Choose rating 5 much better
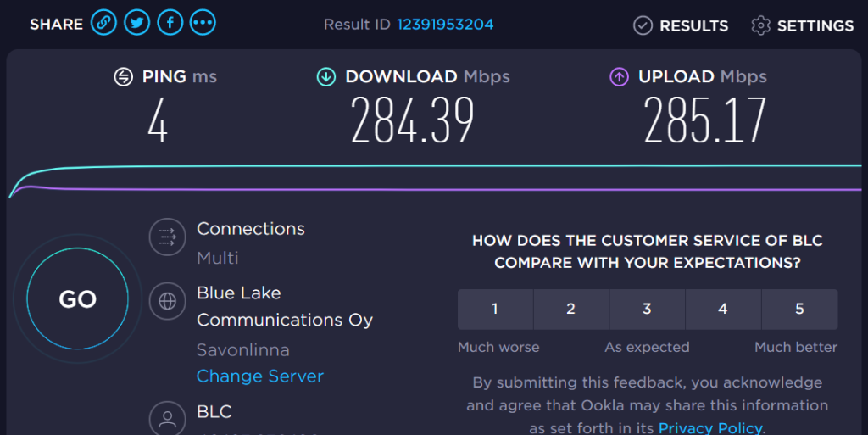 tap(799, 309)
